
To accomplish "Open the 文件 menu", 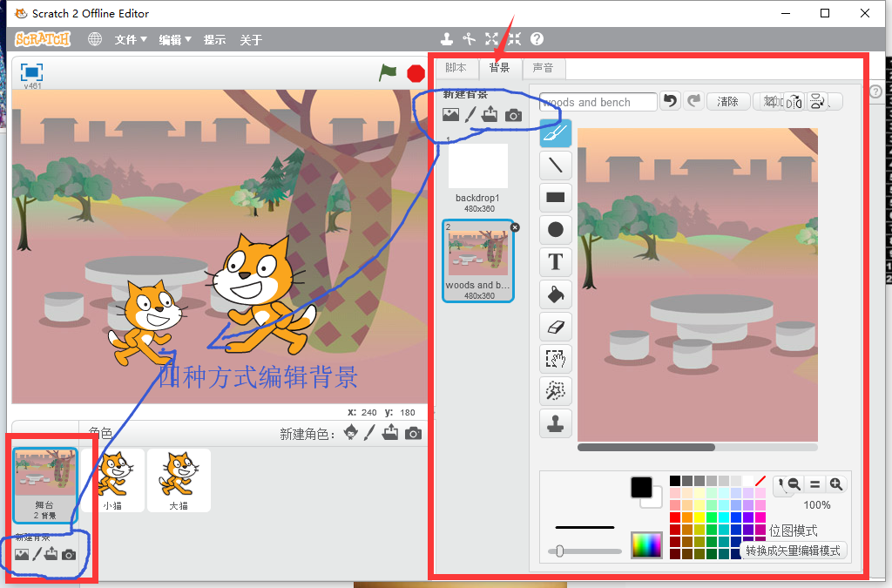I will 131,40.
